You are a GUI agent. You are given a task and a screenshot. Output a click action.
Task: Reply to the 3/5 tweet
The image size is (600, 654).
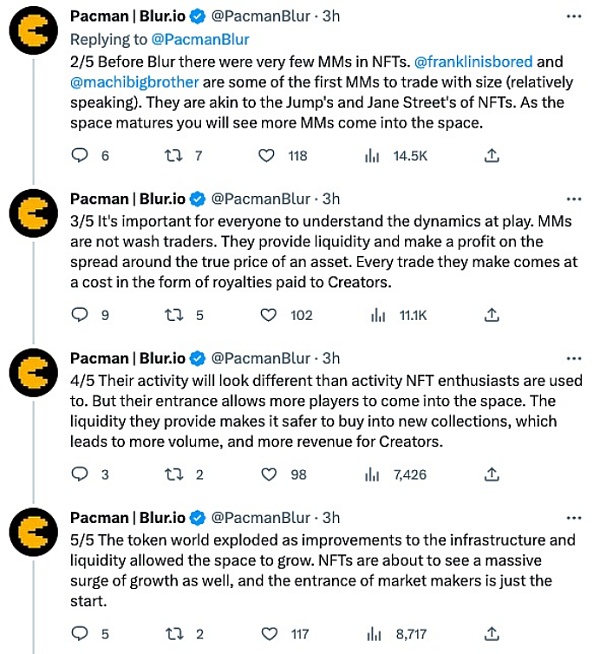(x=81, y=314)
